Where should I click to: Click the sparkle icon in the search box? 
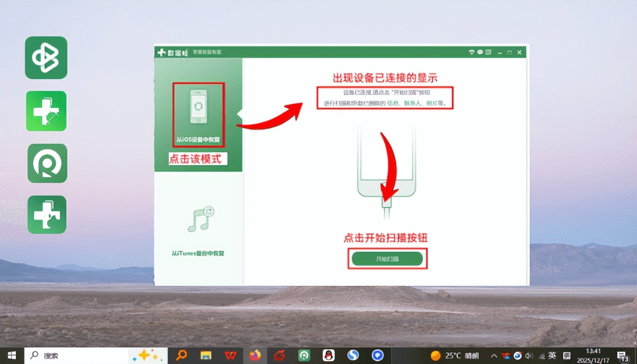(x=148, y=355)
